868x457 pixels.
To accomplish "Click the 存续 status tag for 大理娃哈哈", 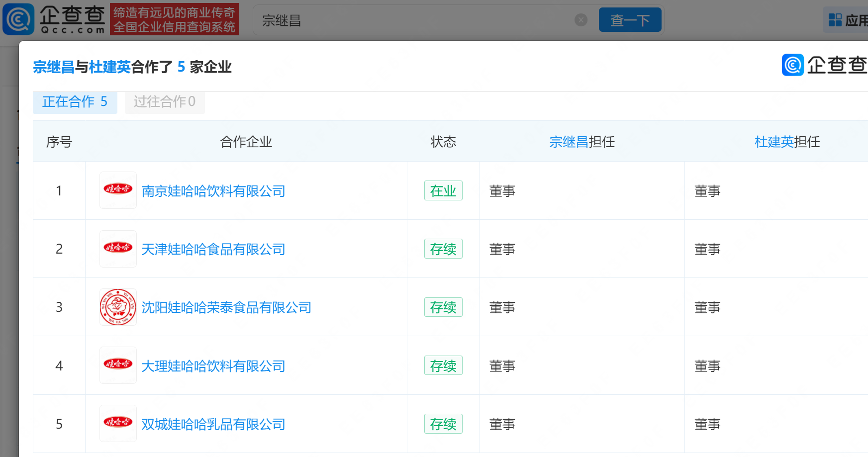I will [x=443, y=366].
